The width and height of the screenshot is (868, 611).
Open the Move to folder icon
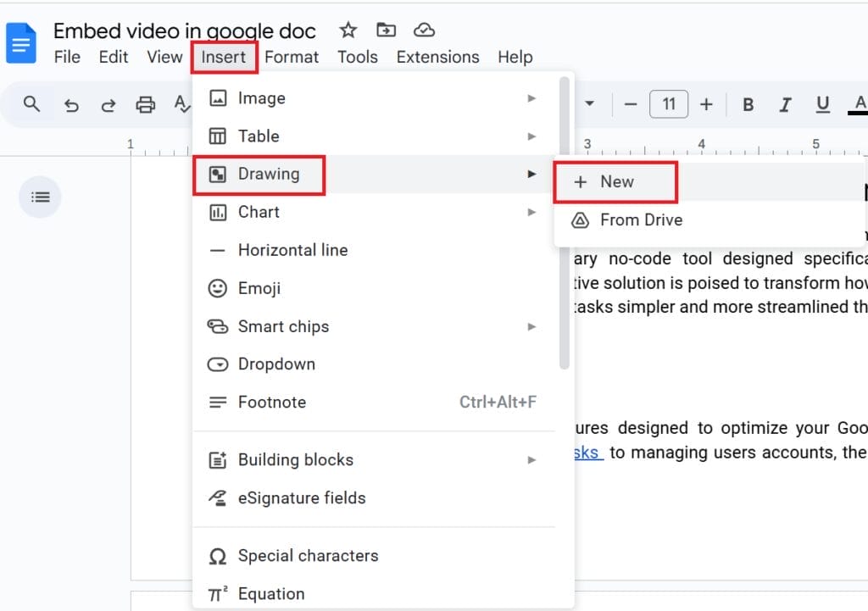386,29
